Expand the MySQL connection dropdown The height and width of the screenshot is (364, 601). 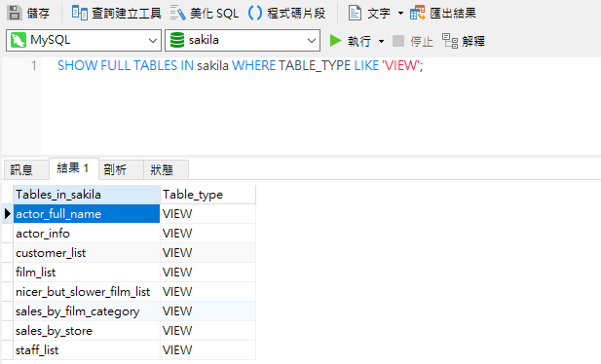point(153,40)
